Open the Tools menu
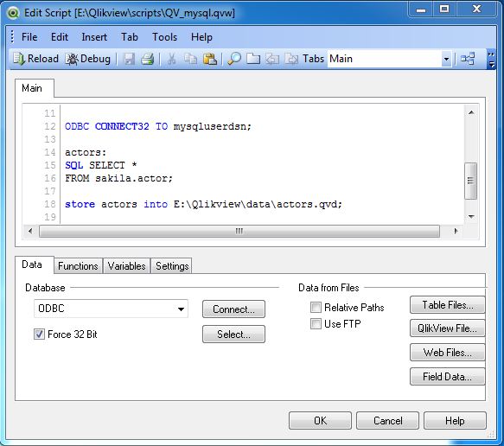Viewport: 504px width, 446px height. pos(164,37)
